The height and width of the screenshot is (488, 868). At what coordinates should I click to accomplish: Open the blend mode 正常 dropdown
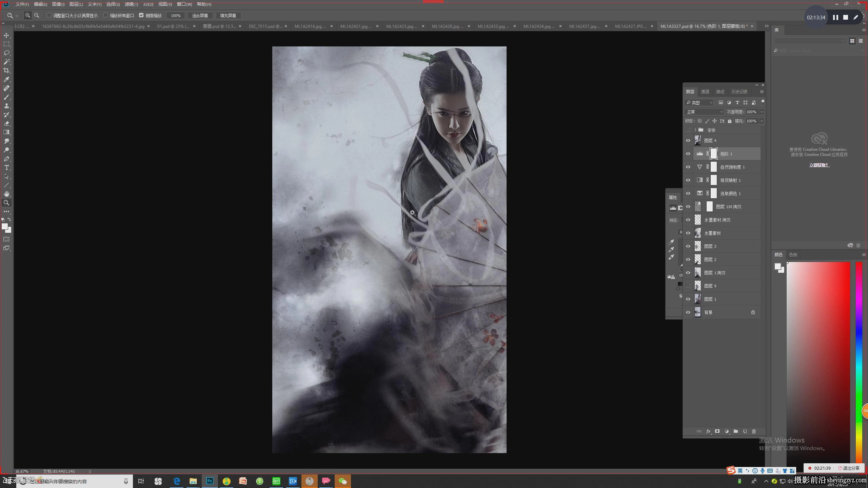pyautogui.click(x=704, y=112)
